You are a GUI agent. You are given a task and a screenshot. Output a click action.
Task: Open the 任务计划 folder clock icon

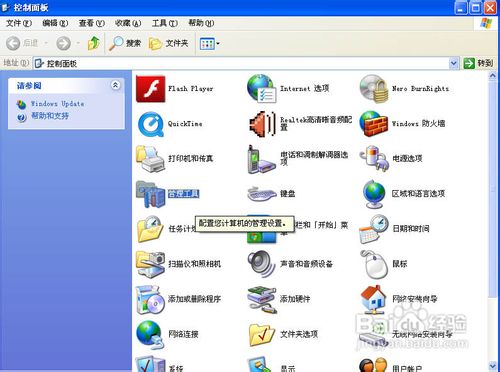150,229
